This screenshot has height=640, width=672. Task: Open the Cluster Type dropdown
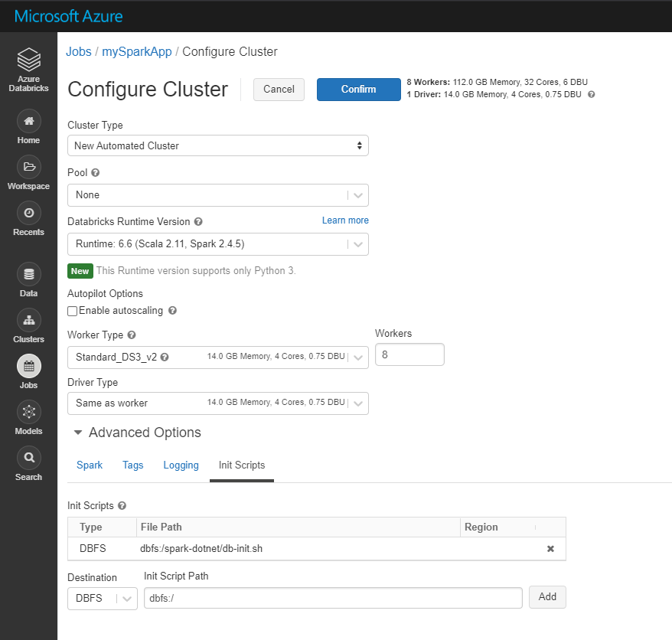217,145
